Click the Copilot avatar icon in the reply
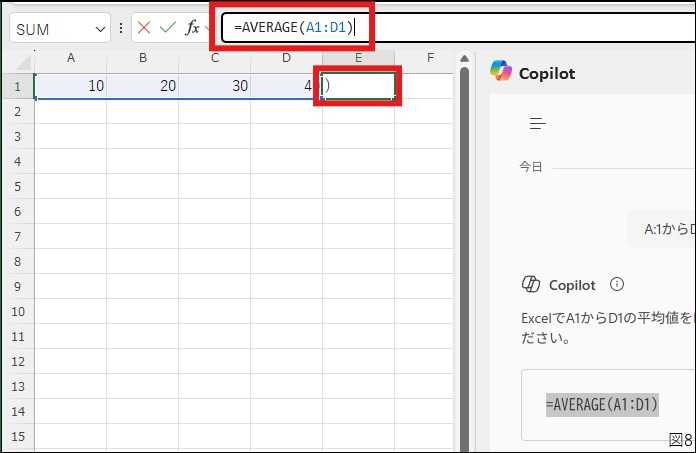Image resolution: width=696 pixels, height=453 pixels. point(531,285)
